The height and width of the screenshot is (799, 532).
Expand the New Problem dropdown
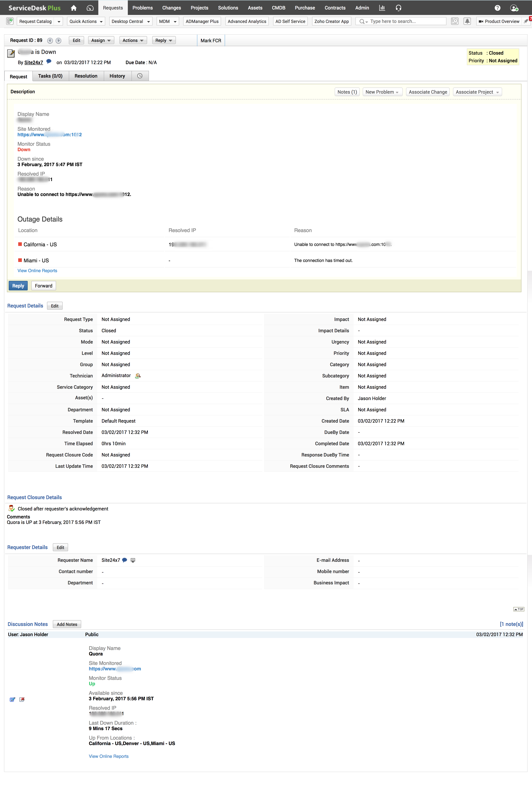(382, 92)
